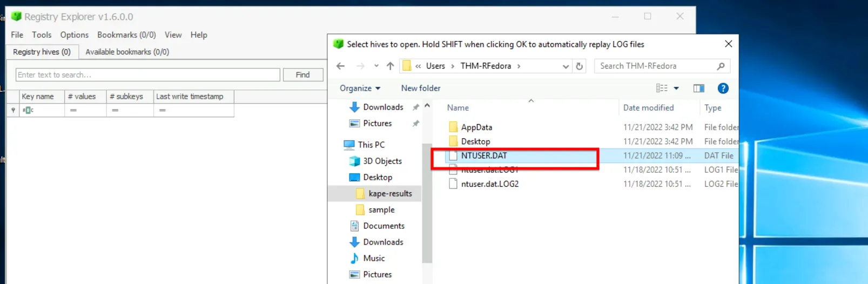This screenshot has height=284, width=868.
Task: Open the address bar path dropdown
Action: (x=565, y=66)
